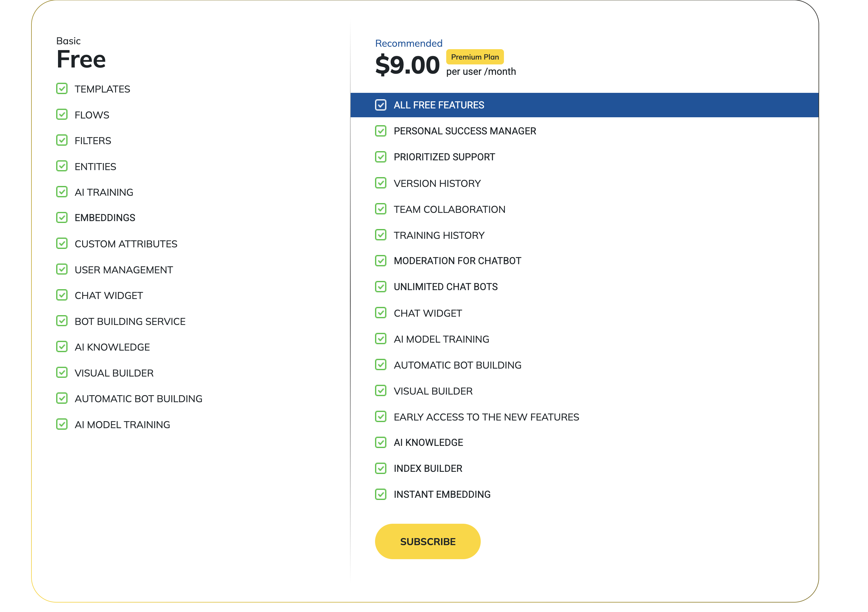Click the check icon next to ALL FREE FEATURES
Viewport: 868px width, 612px height.
pos(381,105)
